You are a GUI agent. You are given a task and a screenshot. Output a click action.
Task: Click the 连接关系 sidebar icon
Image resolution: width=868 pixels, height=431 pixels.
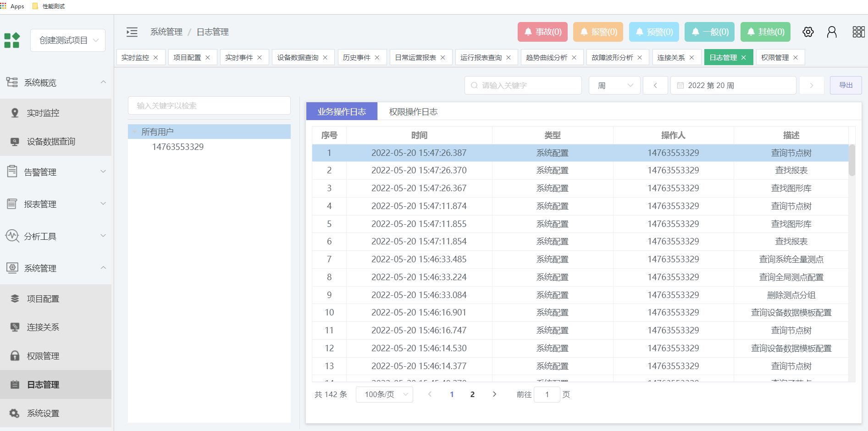pos(15,327)
